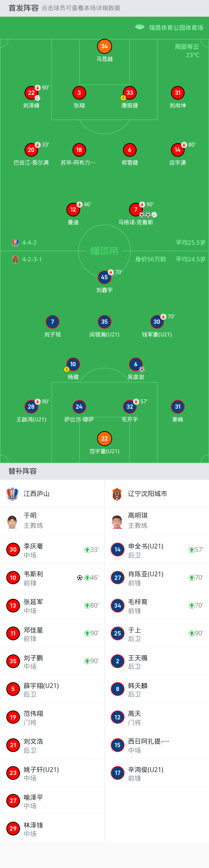
Task: Click player 吴彦澍 number 6 badge
Action: pyautogui.click(x=136, y=364)
